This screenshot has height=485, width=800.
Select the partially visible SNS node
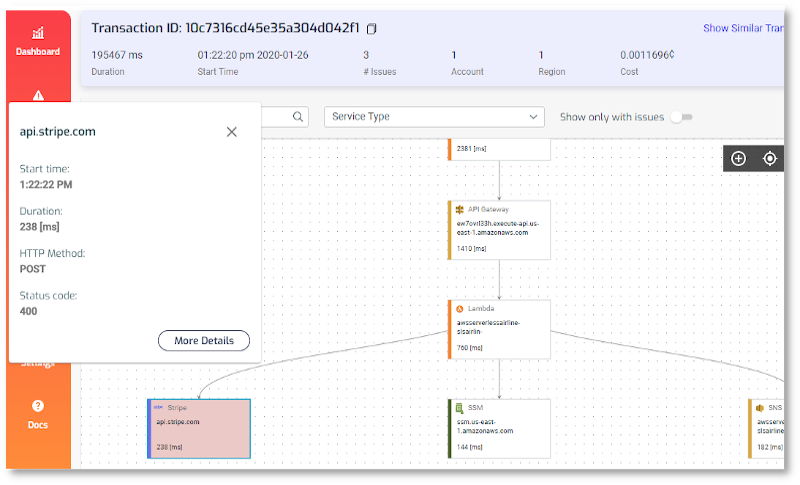click(766, 429)
